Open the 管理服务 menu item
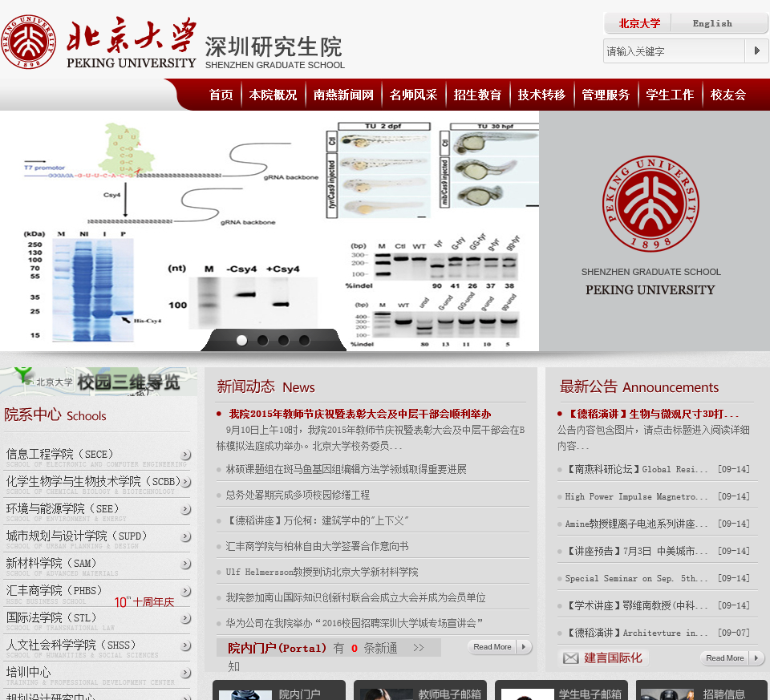 click(x=606, y=95)
